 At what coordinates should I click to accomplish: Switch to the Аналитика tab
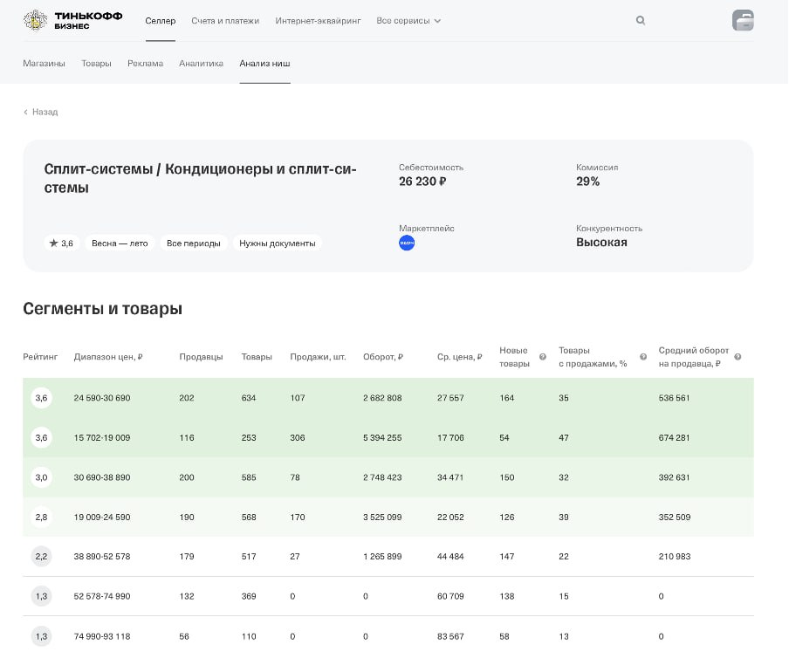click(x=201, y=64)
